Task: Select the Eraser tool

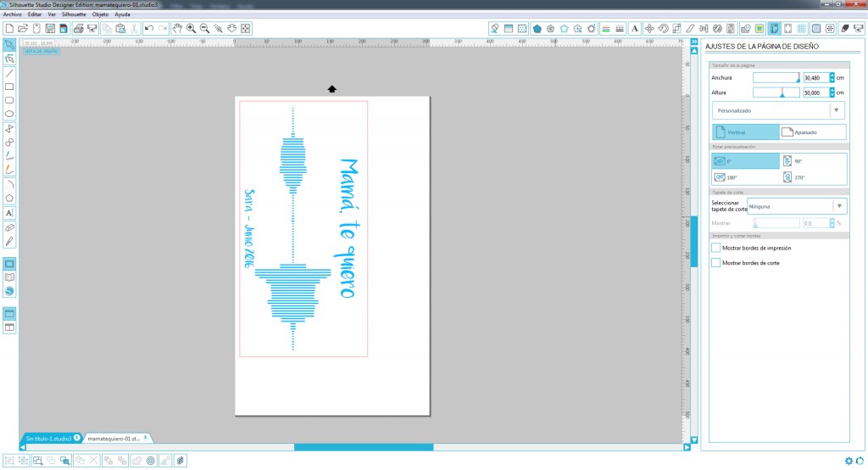Action: click(x=9, y=227)
